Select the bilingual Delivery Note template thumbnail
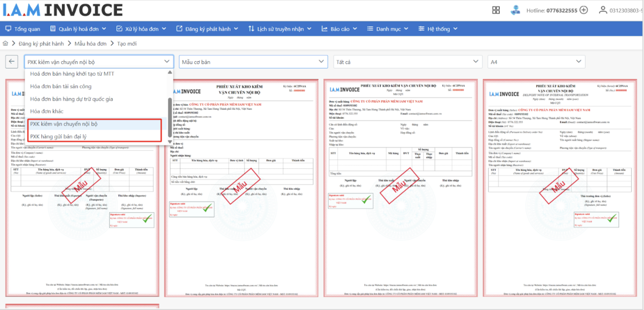Viewport: 644px width, 310px height. point(560,187)
